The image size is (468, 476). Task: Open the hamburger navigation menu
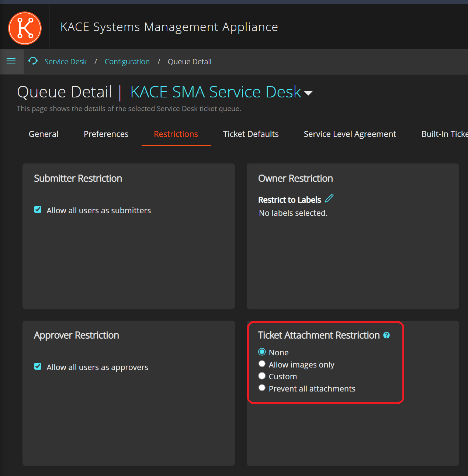point(11,61)
